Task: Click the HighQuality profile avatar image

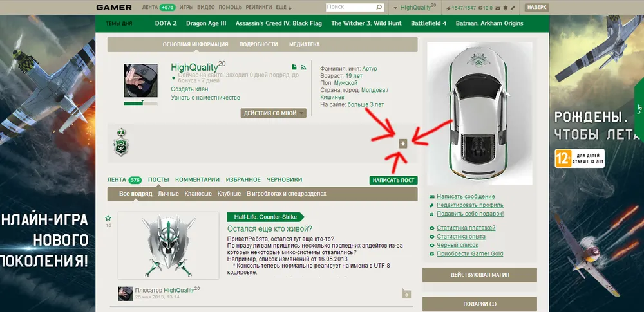Action: 141,80
